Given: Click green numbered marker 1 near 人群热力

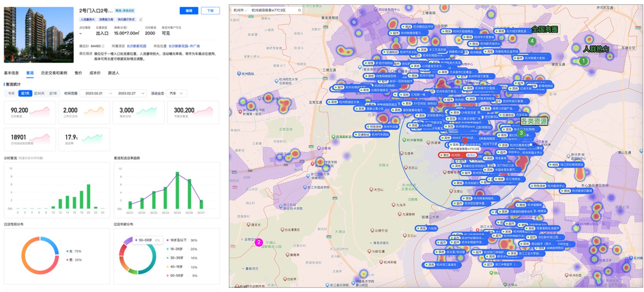Looking at the screenshot, I should 583,61.
